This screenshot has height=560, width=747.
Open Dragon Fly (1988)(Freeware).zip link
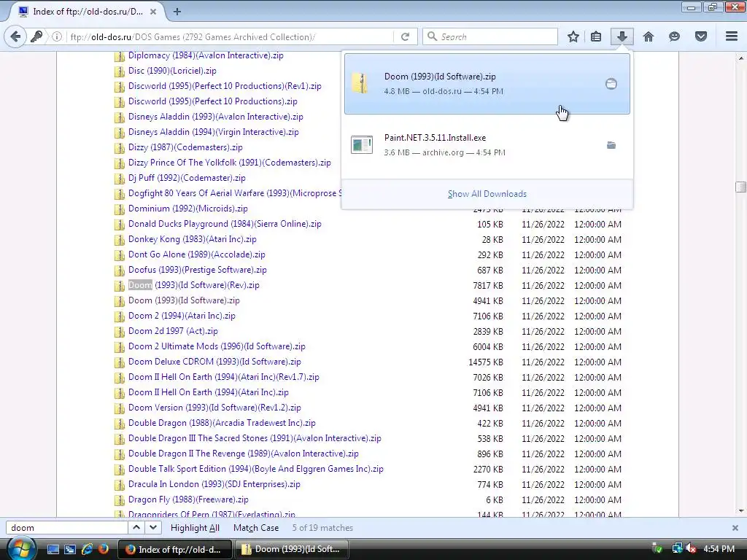[188, 499]
